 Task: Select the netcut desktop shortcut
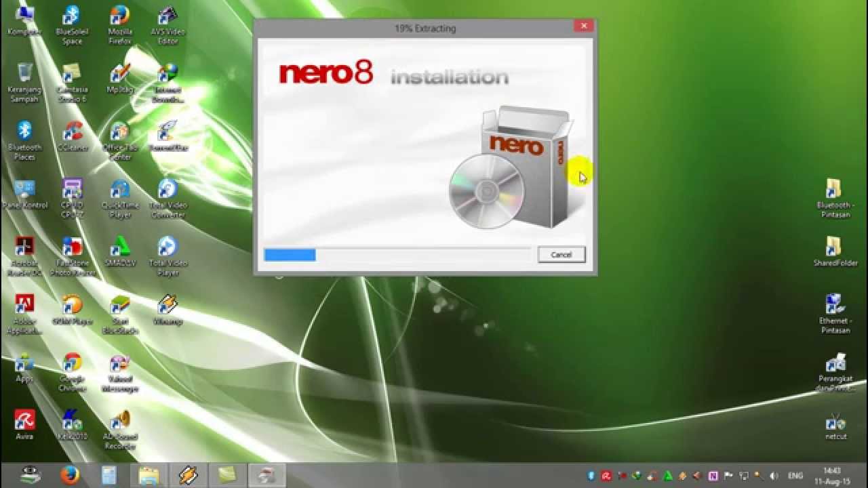point(835,426)
